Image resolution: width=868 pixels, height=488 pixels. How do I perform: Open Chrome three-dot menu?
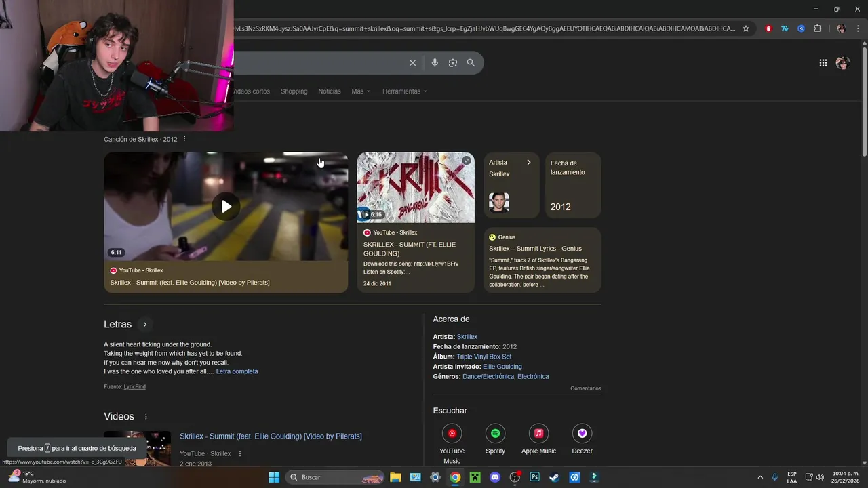(859, 28)
